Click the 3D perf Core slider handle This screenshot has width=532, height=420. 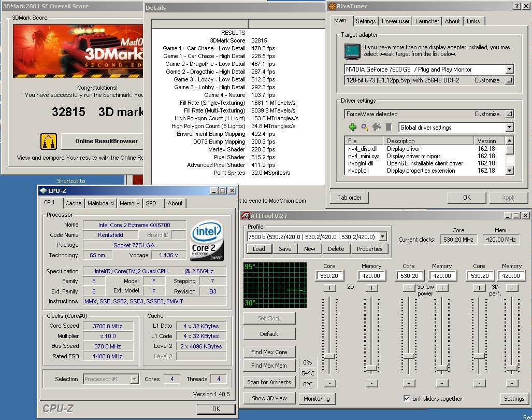(x=479, y=356)
